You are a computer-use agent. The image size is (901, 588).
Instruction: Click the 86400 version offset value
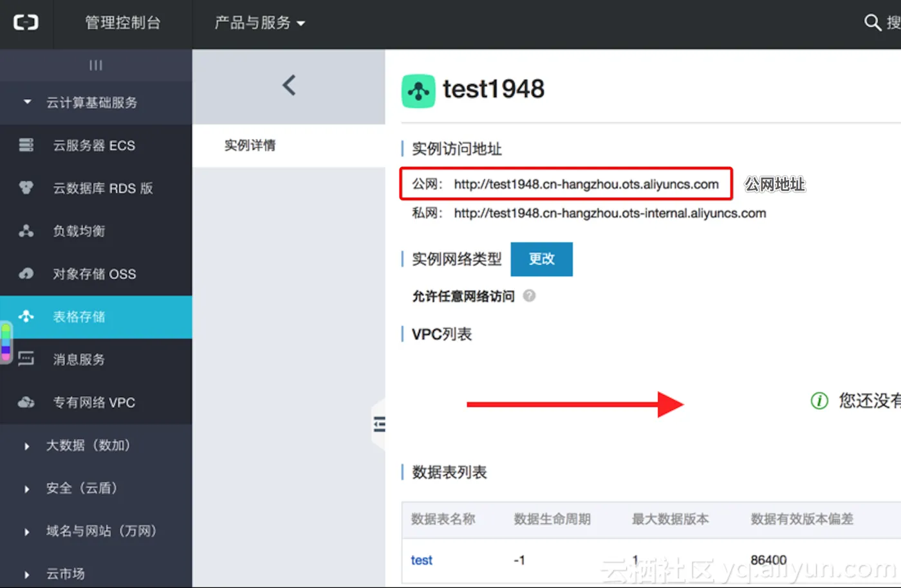click(768, 560)
